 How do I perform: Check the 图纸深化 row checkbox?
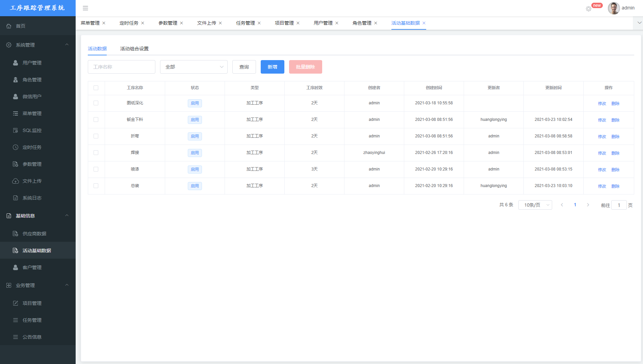tap(96, 103)
